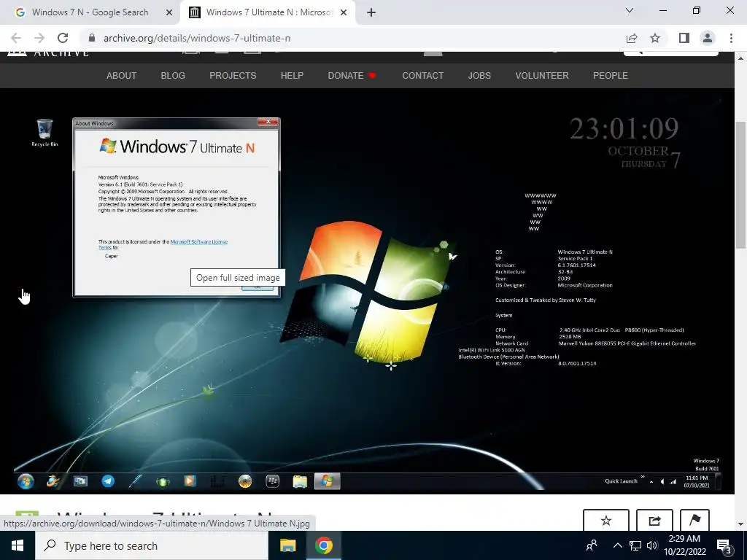
Task: Reload the archive.org page
Action: click(63, 38)
